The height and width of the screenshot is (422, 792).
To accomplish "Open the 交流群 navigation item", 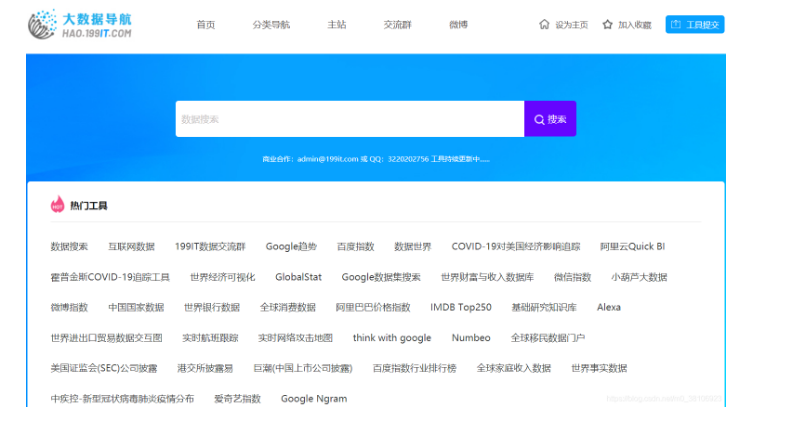I will tap(398, 25).
